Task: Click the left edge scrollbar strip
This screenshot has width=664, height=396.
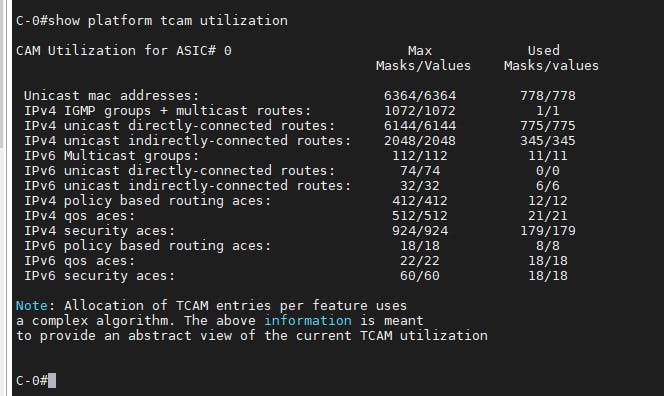Action: coord(3,198)
